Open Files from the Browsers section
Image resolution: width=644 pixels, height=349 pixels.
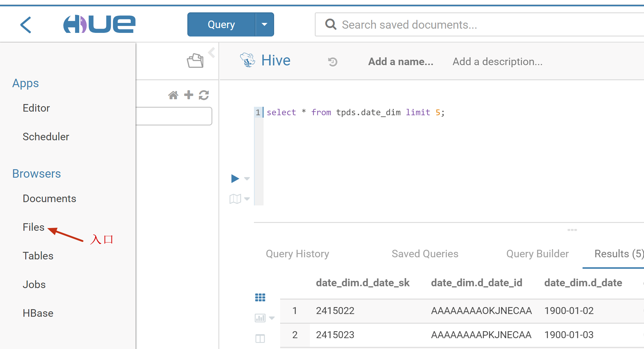tap(33, 227)
